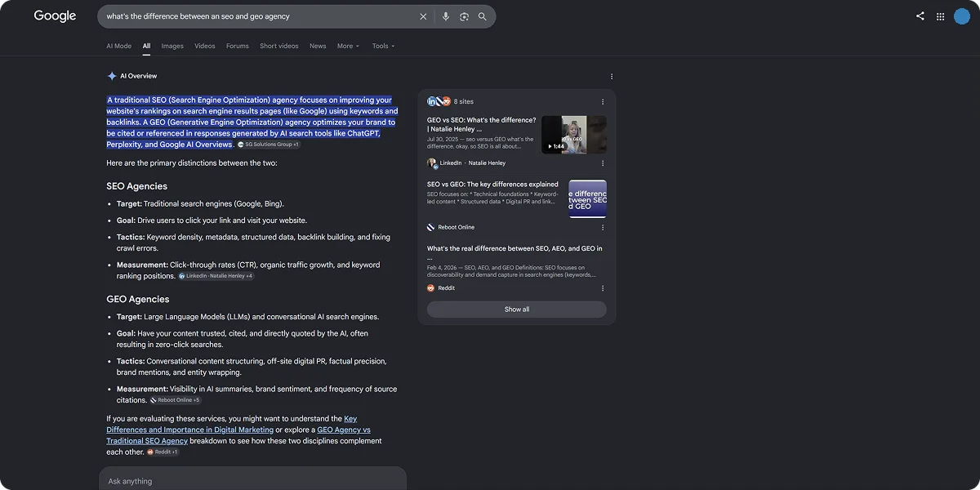
Task: Click the Google logo
Action: tap(55, 16)
